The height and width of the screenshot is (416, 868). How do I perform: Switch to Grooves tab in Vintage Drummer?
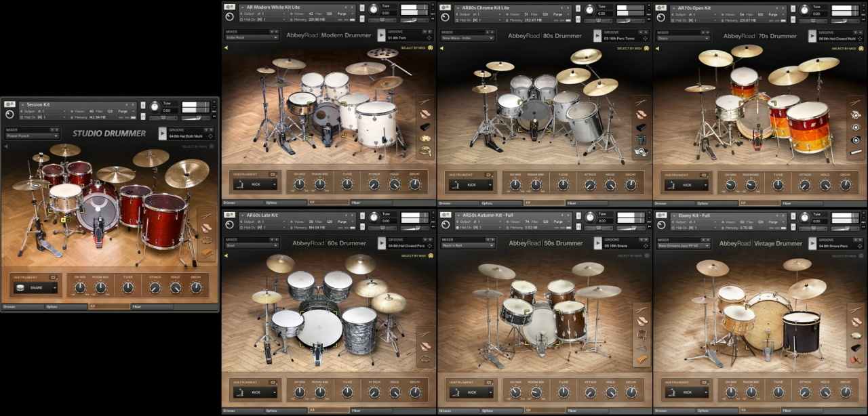675,410
